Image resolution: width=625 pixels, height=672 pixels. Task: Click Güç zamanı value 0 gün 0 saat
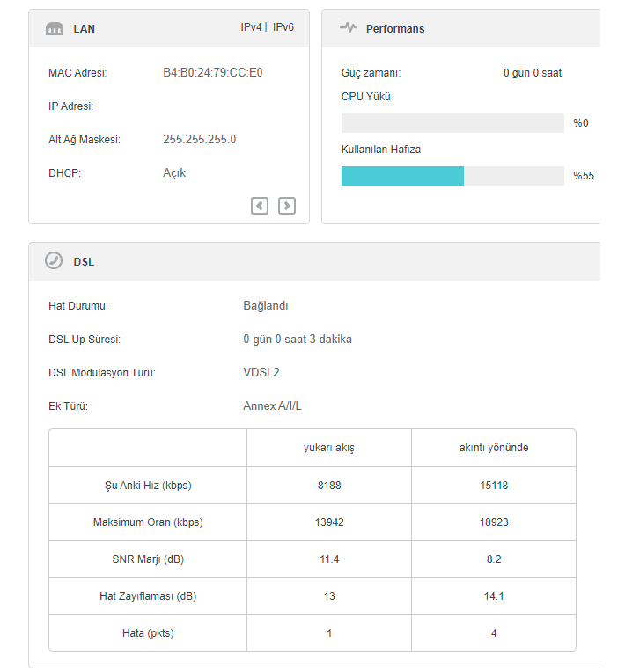pos(533,73)
